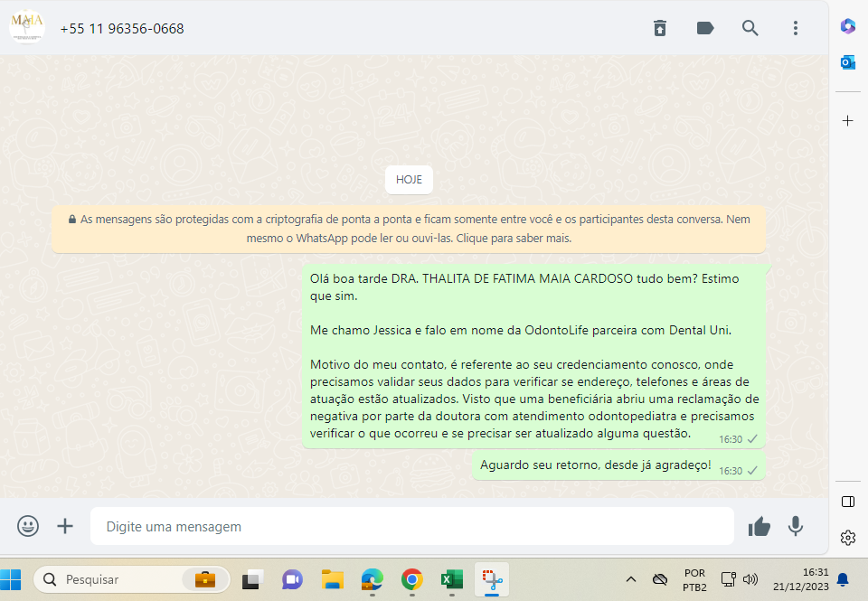
Task: Switch to Excel on the taskbar
Action: 452,579
